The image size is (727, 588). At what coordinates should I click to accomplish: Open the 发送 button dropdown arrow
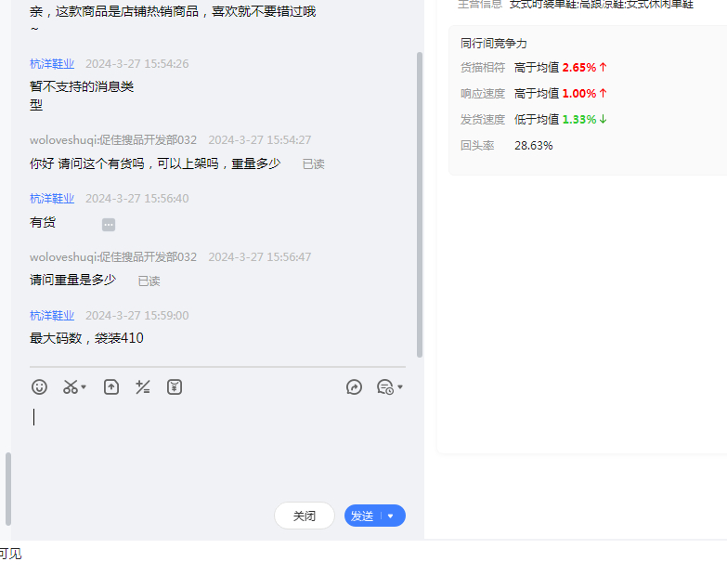pos(391,516)
